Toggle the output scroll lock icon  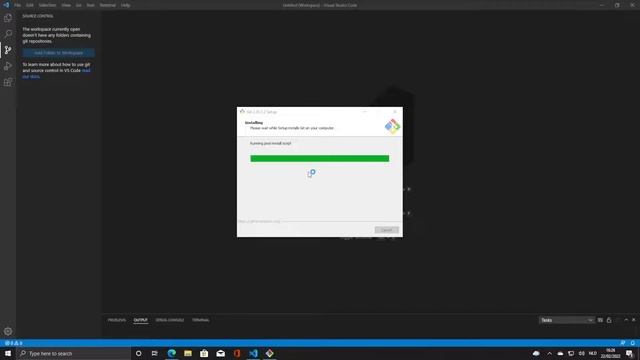point(609,320)
